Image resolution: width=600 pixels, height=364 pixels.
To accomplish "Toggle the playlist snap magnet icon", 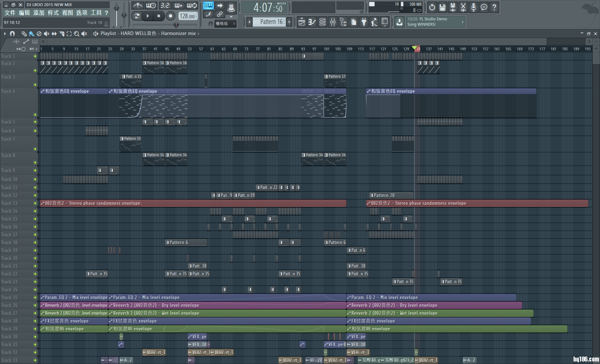I will click(12, 34).
